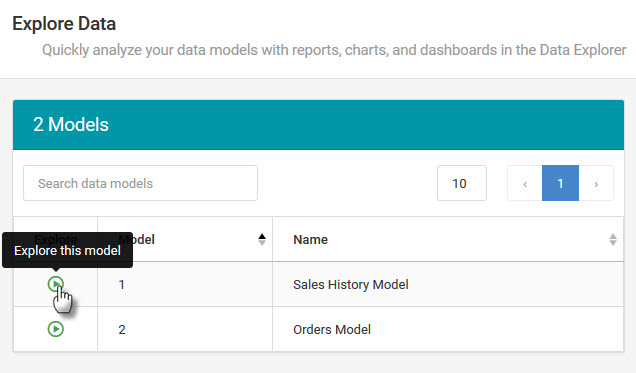The width and height of the screenshot is (636, 373).
Task: Select the Sales History Model name cell
Action: pos(448,284)
